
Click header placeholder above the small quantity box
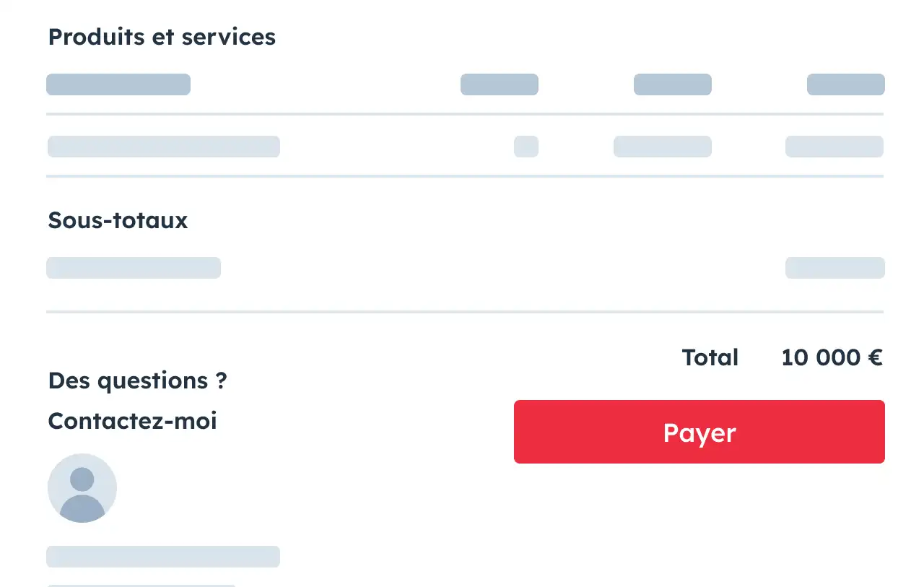click(500, 84)
